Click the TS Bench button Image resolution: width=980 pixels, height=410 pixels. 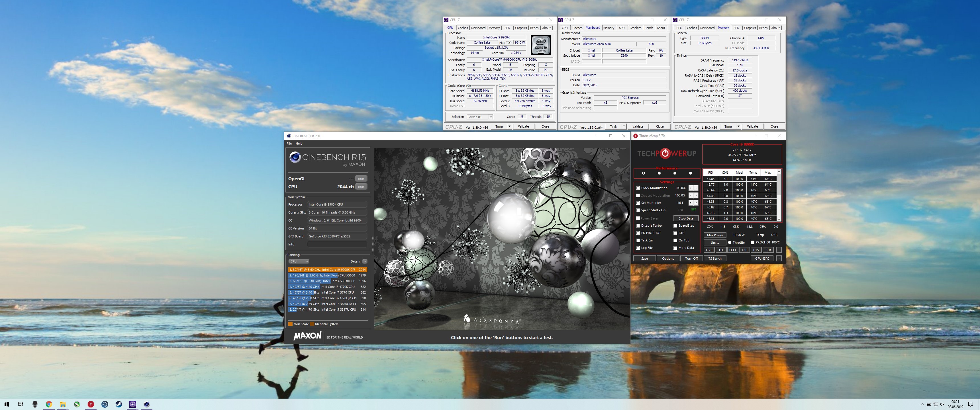pyautogui.click(x=715, y=259)
